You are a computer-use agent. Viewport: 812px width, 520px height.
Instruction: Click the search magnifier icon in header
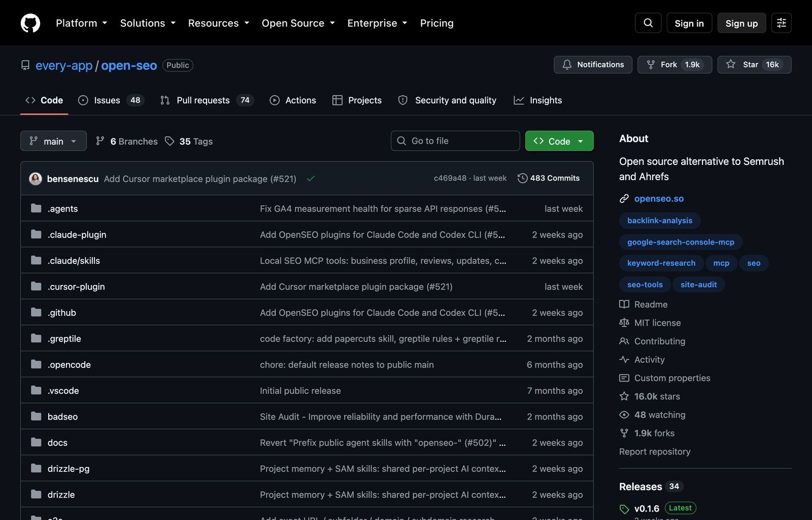[648, 23]
